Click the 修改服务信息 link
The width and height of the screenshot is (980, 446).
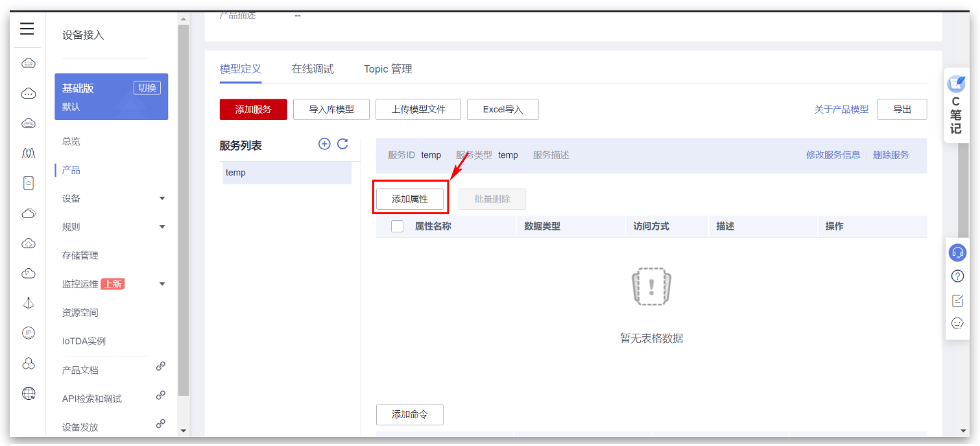pos(833,155)
